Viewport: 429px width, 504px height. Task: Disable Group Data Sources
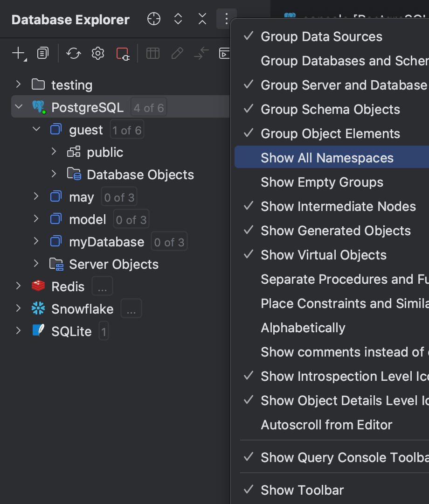tap(321, 36)
